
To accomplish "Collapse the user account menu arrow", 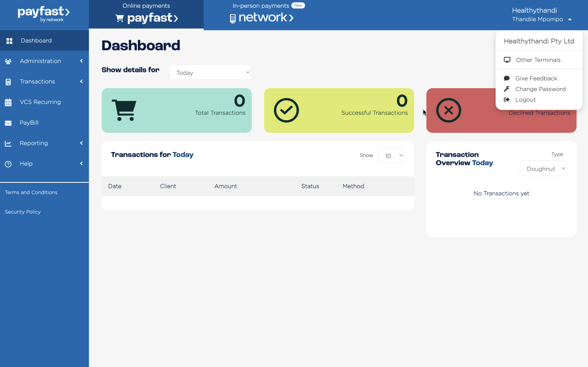I will click(570, 19).
